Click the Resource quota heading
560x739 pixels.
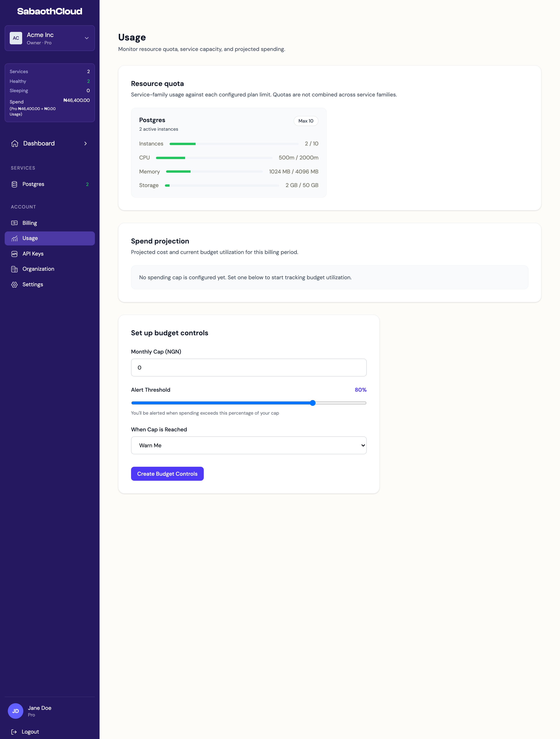[157, 83]
